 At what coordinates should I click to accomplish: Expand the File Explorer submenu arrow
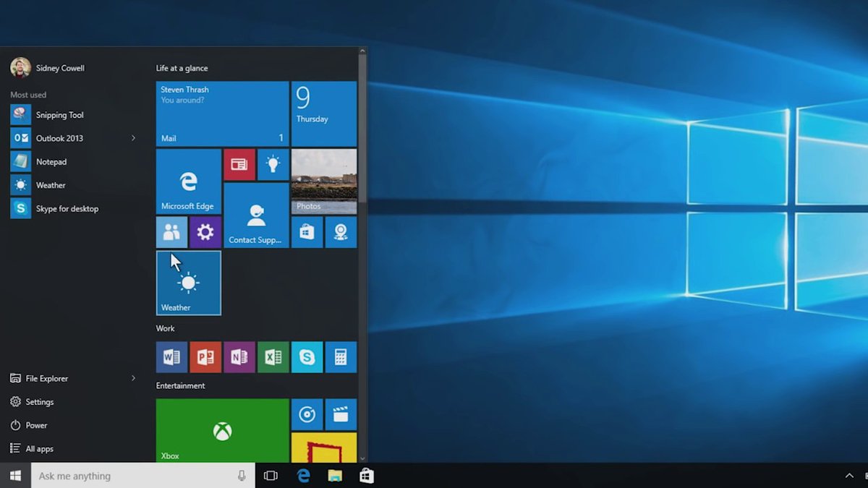click(132, 377)
